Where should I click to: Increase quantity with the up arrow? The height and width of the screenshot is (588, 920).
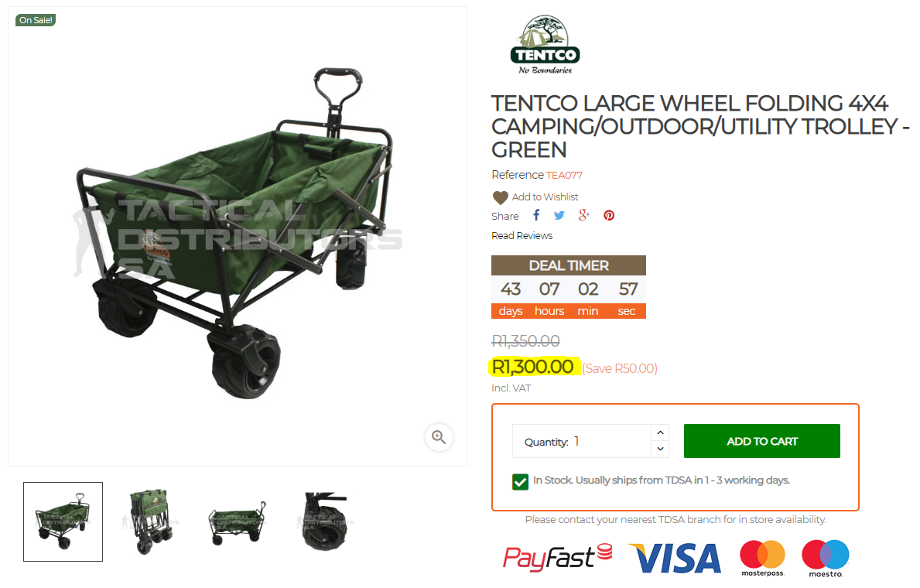[x=660, y=432]
